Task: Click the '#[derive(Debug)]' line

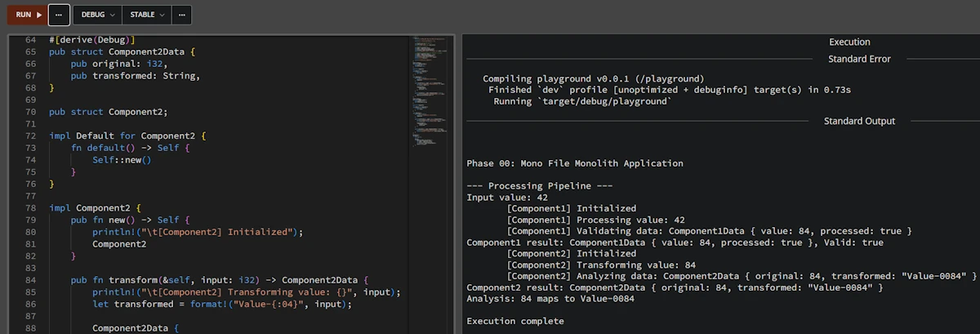Action: (x=91, y=40)
